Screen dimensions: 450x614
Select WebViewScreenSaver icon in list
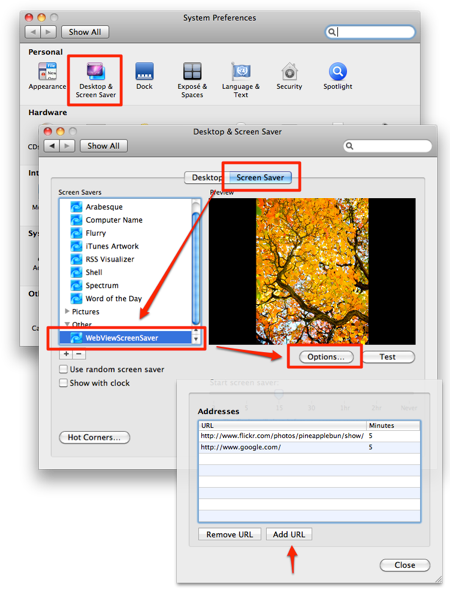(76, 338)
